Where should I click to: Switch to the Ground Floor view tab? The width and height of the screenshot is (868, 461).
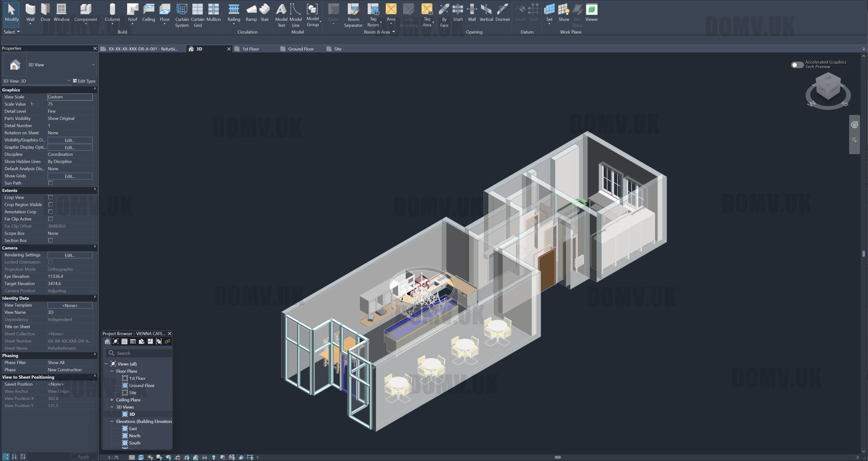point(300,49)
